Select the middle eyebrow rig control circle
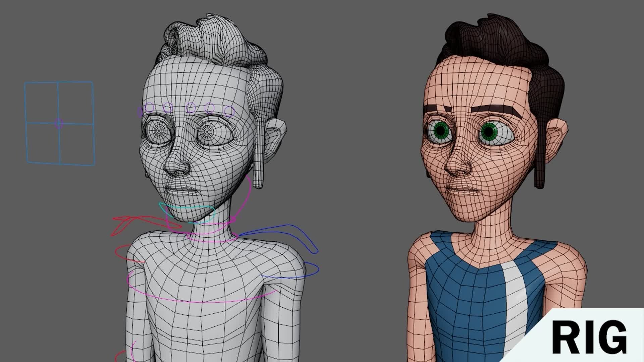The image size is (644, 362). (191, 107)
